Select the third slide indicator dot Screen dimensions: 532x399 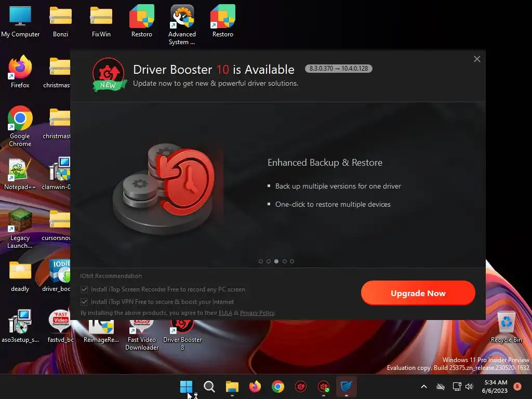pyautogui.click(x=276, y=261)
